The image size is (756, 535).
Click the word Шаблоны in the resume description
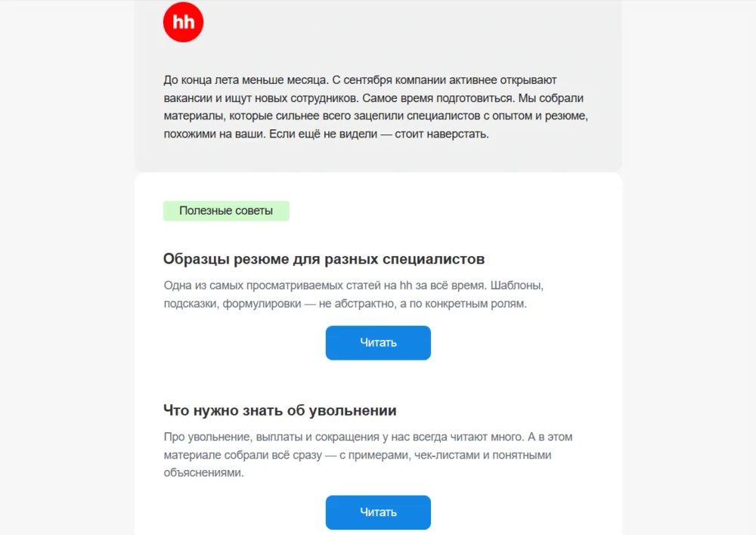[517, 286]
